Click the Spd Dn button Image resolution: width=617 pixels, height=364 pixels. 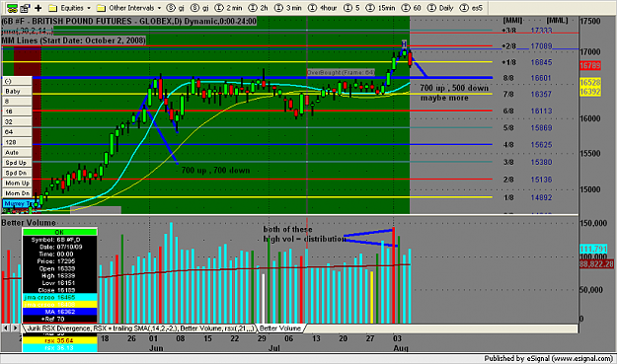[x=17, y=173]
